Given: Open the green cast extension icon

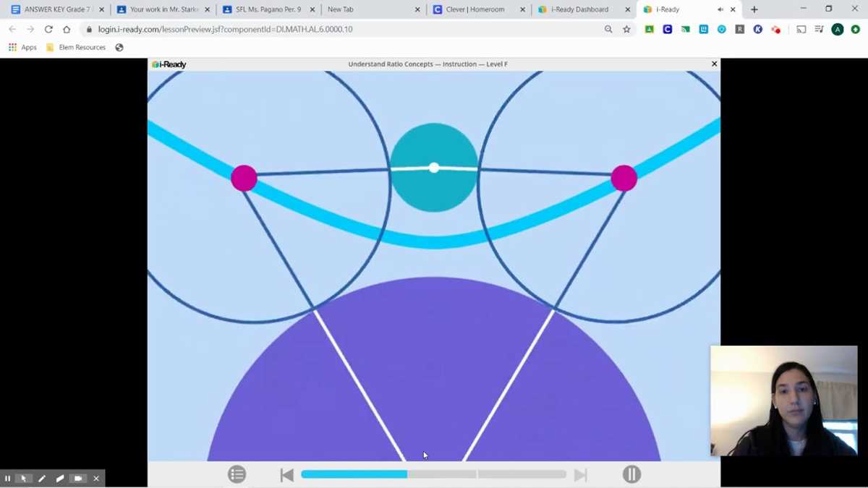Looking at the screenshot, I should pyautogui.click(x=685, y=29).
